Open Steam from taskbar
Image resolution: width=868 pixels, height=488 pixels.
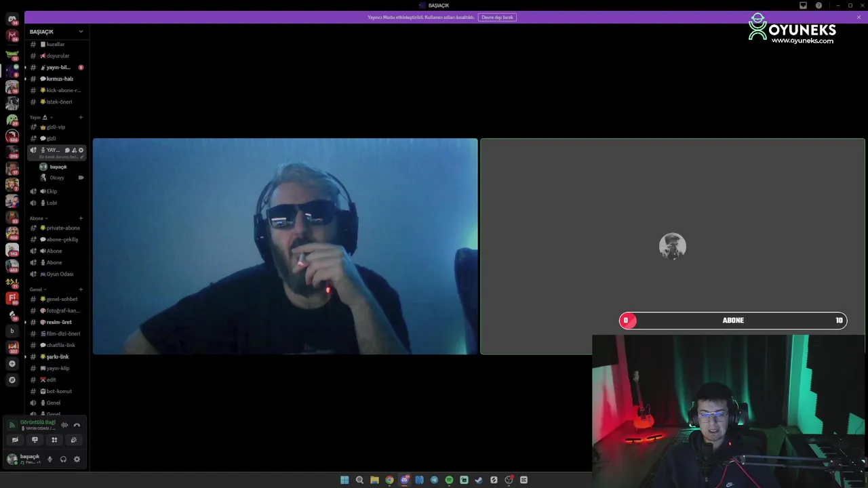tap(479, 480)
